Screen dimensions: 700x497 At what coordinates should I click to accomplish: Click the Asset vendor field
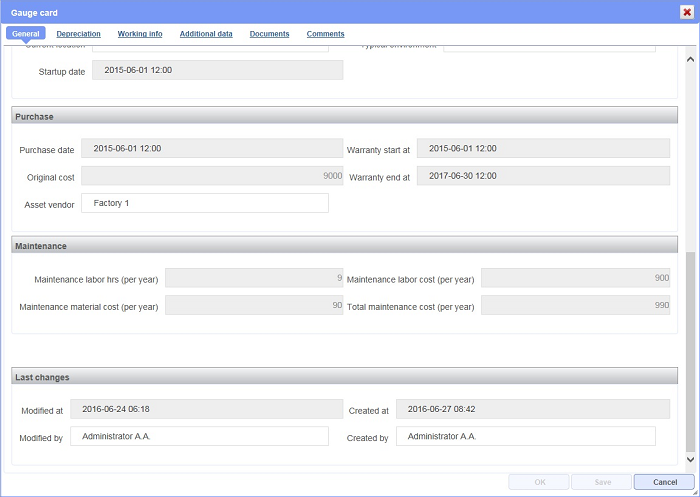click(204, 203)
